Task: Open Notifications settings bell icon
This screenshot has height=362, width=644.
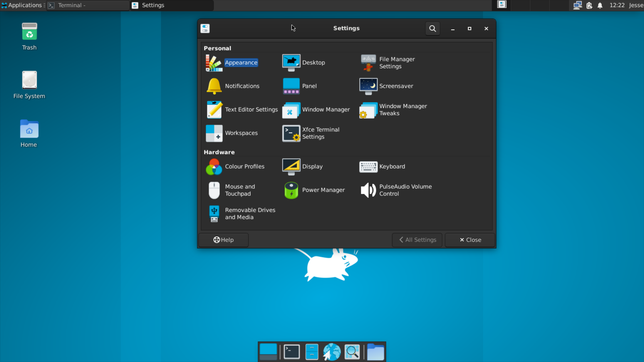Action: coord(214,86)
